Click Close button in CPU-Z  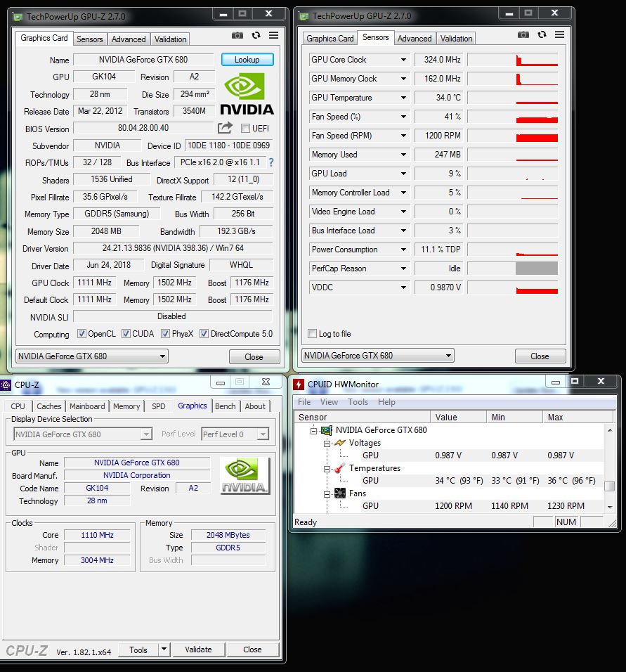point(252,650)
